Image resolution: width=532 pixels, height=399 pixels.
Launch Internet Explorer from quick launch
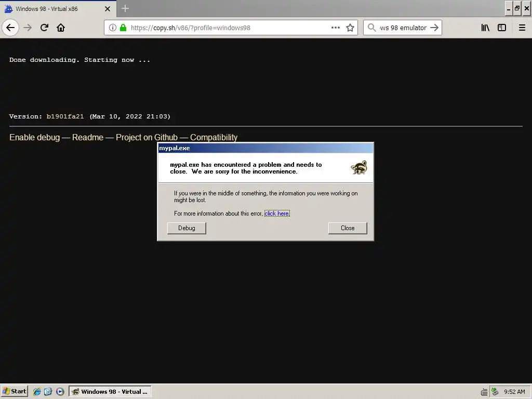tap(37, 392)
